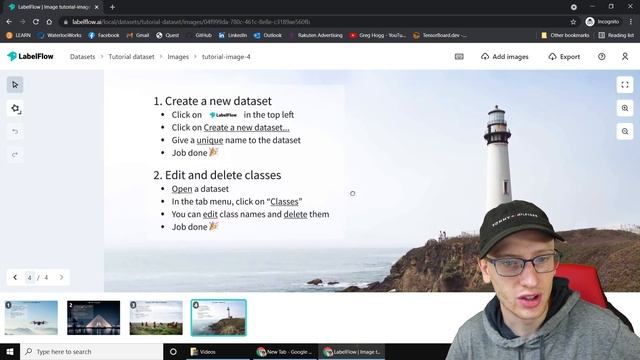Select thumbnail 4 with lighthouse image
Image resolution: width=640 pixels, height=360 pixels.
click(x=219, y=318)
